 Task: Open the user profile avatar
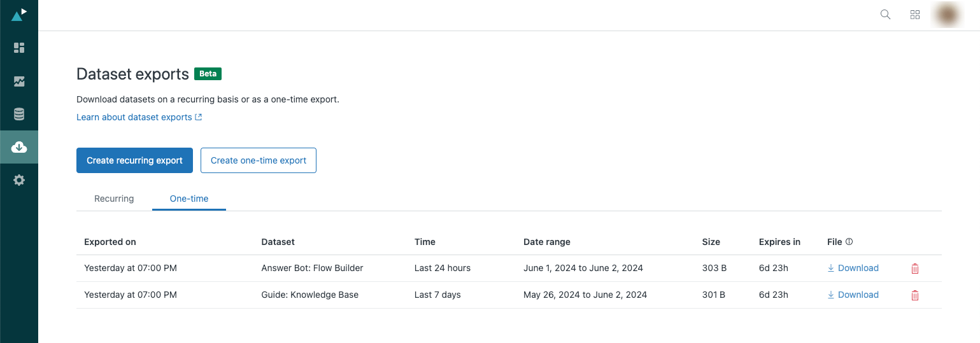coord(947,15)
